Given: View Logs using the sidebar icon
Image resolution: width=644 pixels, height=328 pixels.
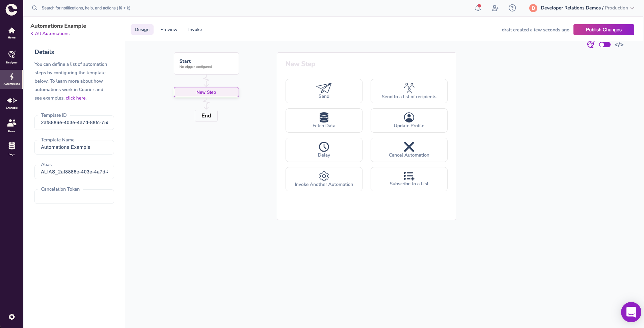Looking at the screenshot, I should pyautogui.click(x=11, y=148).
